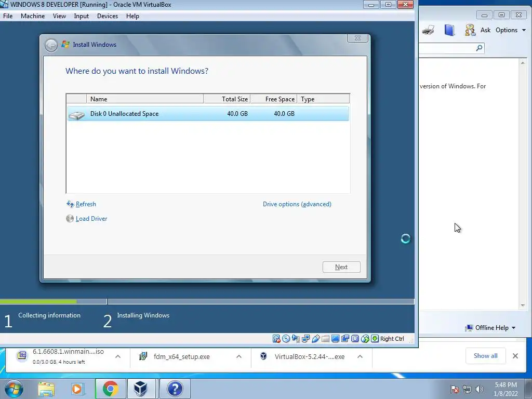
Task: Click the Name column header
Action: [x=145, y=99]
